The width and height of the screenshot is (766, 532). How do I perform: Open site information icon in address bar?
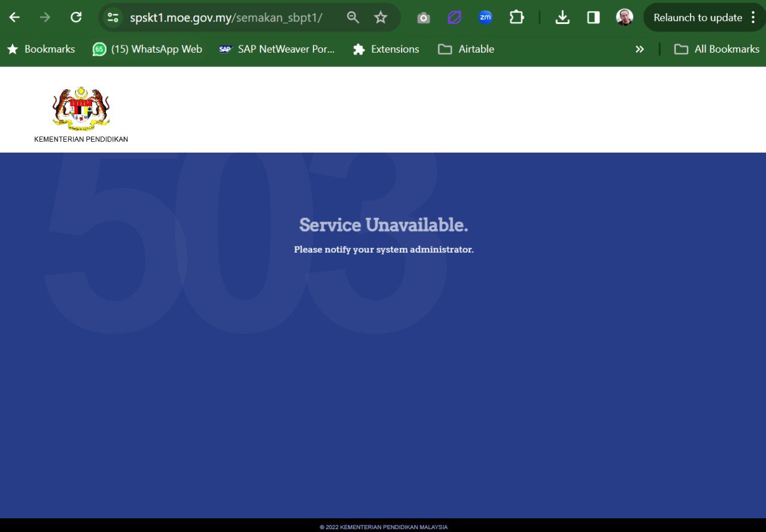click(x=113, y=17)
